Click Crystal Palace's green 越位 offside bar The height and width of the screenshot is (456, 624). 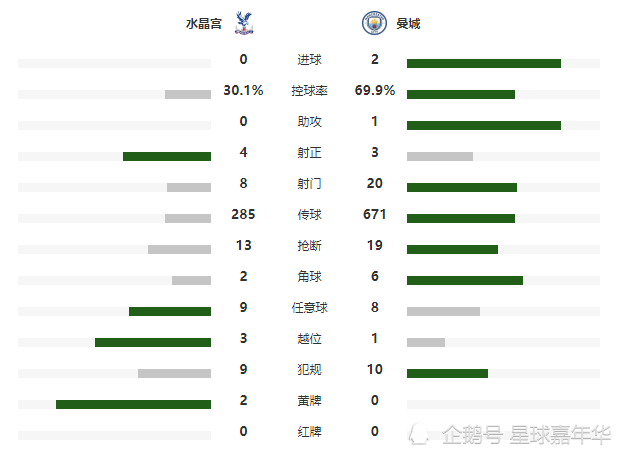click(x=153, y=342)
